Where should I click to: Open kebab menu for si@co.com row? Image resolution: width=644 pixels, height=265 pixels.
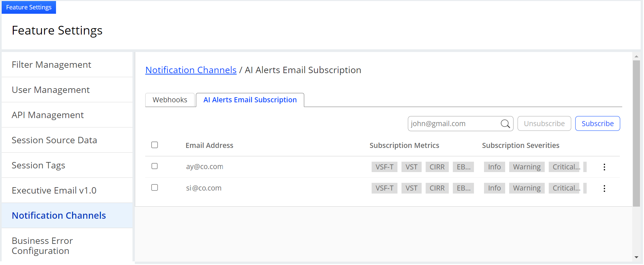[x=604, y=189]
